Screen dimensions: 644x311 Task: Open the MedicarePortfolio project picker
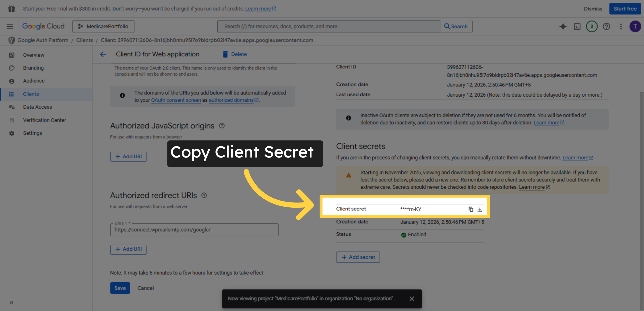[103, 26]
